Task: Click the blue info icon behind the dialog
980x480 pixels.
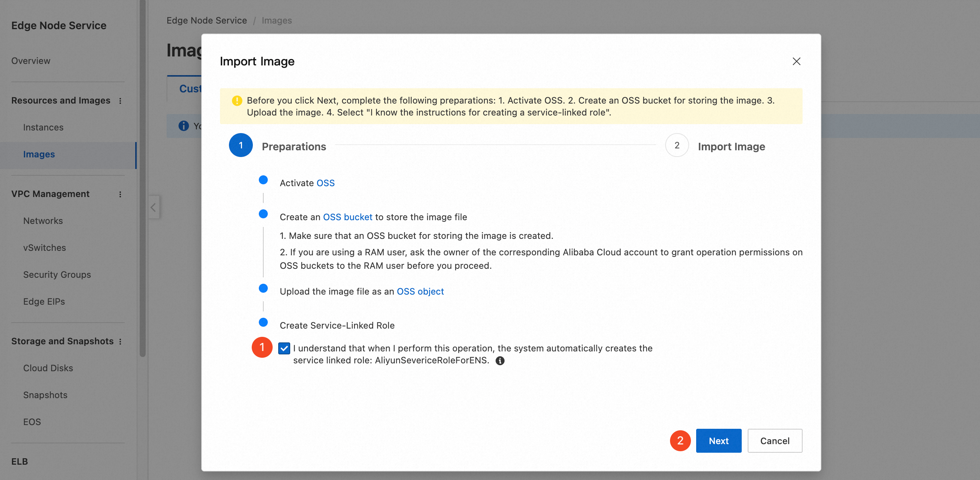Action: [183, 126]
